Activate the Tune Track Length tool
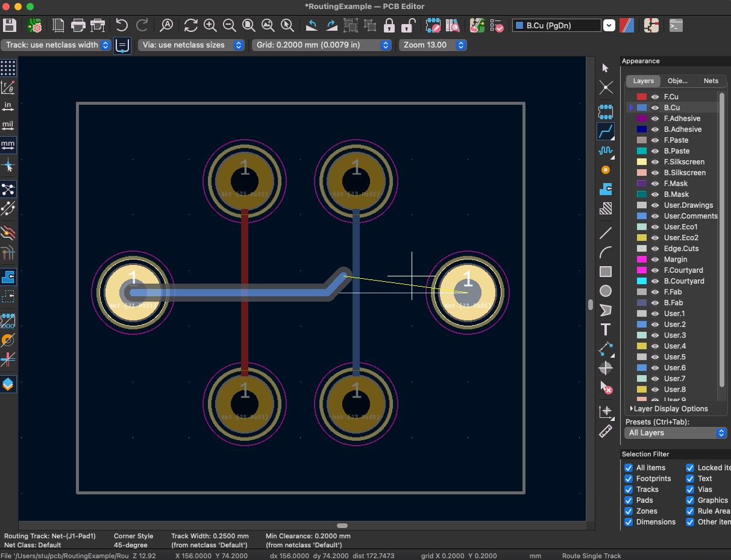This screenshot has width=731, height=560. click(605, 151)
